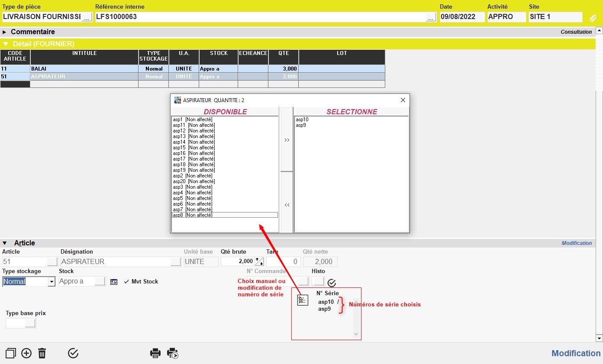Expand the Commentaire section
The height and width of the screenshot is (364, 603).
pyautogui.click(x=5, y=32)
